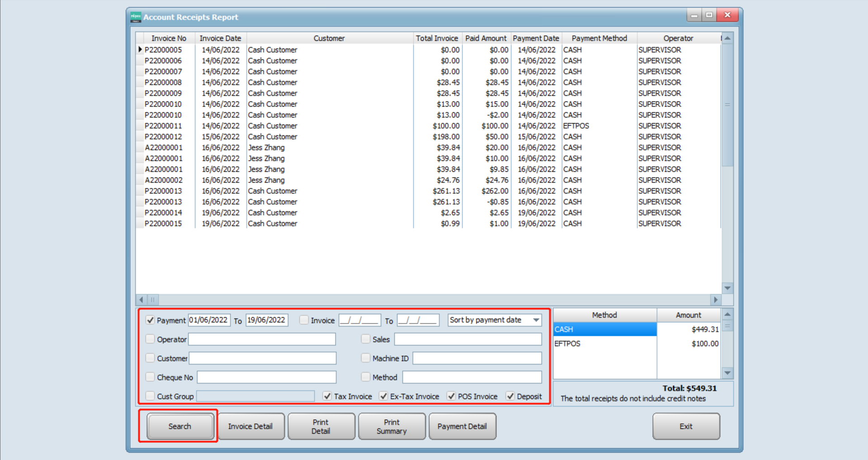Click the Customer column header

330,38
